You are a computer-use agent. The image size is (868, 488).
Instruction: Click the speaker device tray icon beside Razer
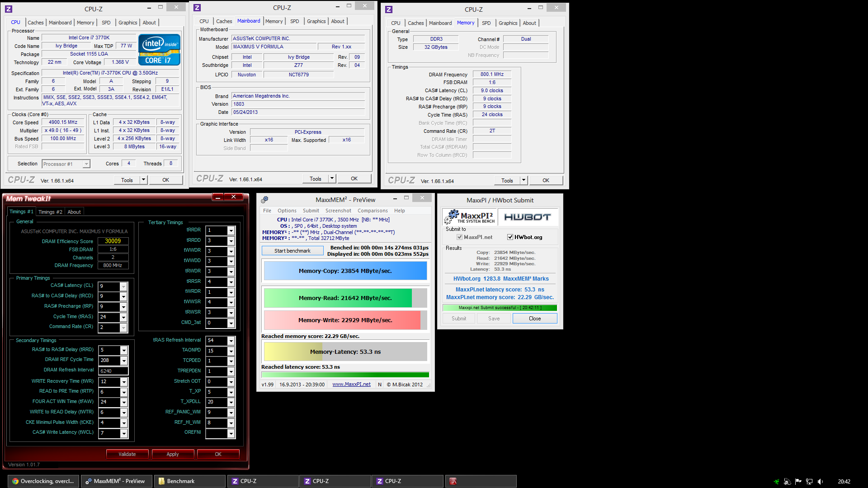click(787, 481)
